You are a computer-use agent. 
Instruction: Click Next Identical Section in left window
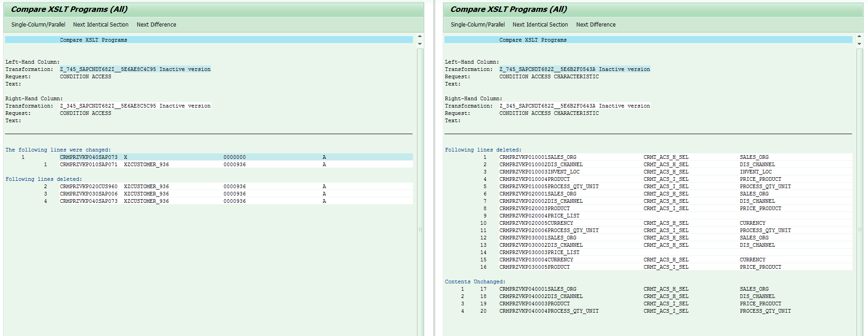101,25
